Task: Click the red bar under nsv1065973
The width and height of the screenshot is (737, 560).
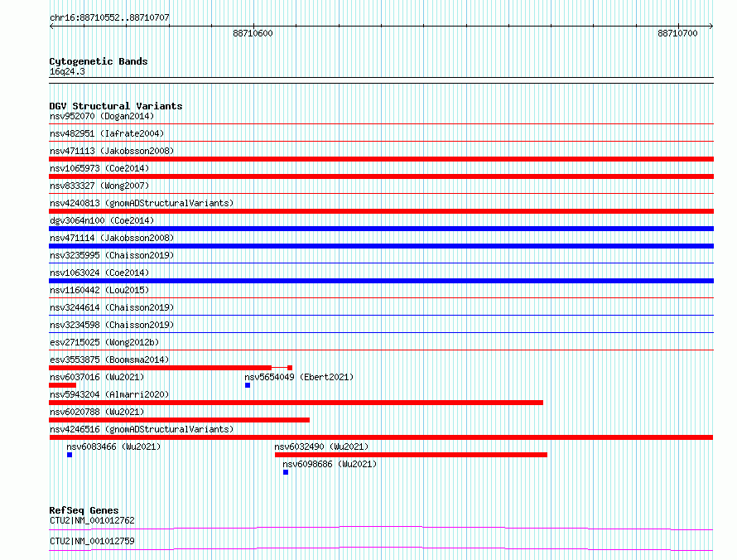Action: (381, 176)
